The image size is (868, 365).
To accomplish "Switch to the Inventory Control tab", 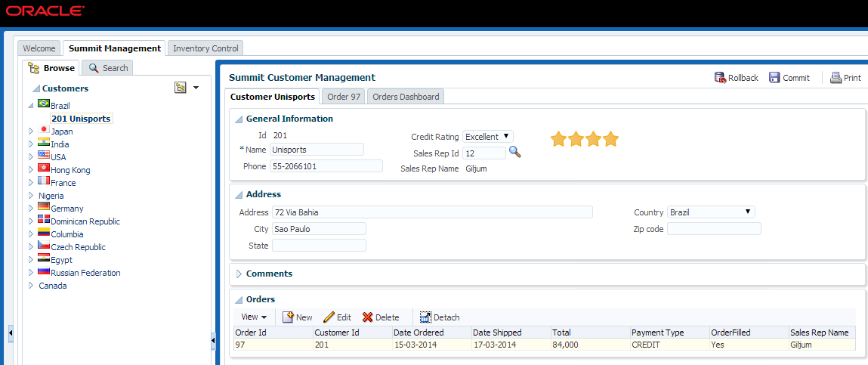I will pos(205,48).
